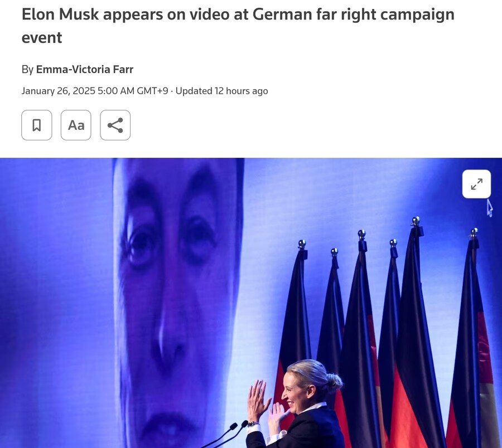Screen dimensions: 502x448
Task: Save the article with the bookmark icon
Action: (36, 125)
